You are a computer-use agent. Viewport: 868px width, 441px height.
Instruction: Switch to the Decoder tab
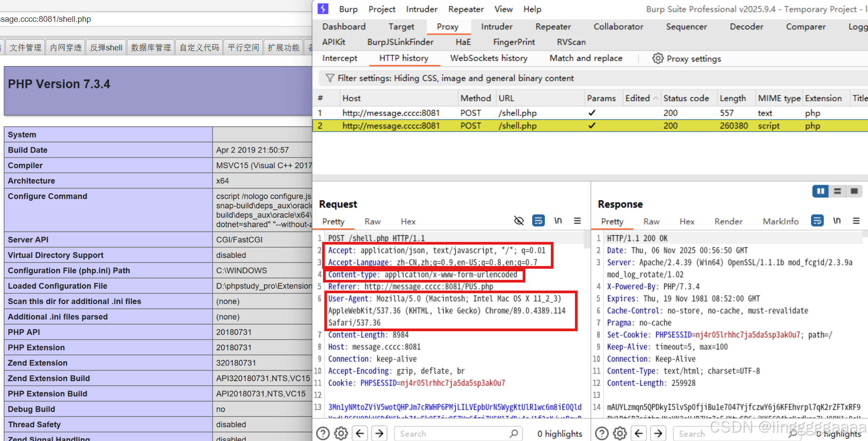(x=746, y=27)
